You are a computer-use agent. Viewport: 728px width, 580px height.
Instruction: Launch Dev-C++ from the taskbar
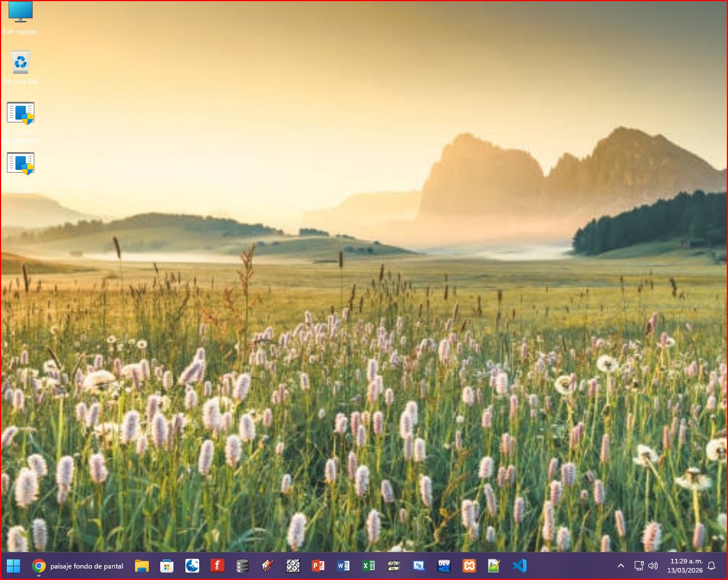click(x=444, y=566)
